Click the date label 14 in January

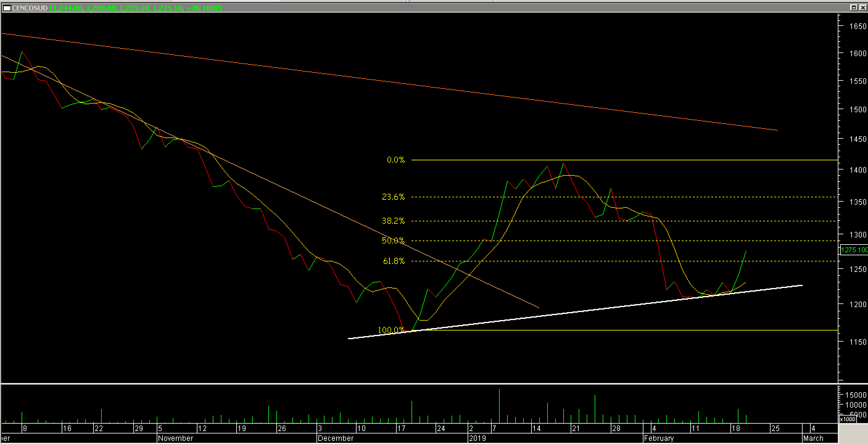tap(536, 429)
